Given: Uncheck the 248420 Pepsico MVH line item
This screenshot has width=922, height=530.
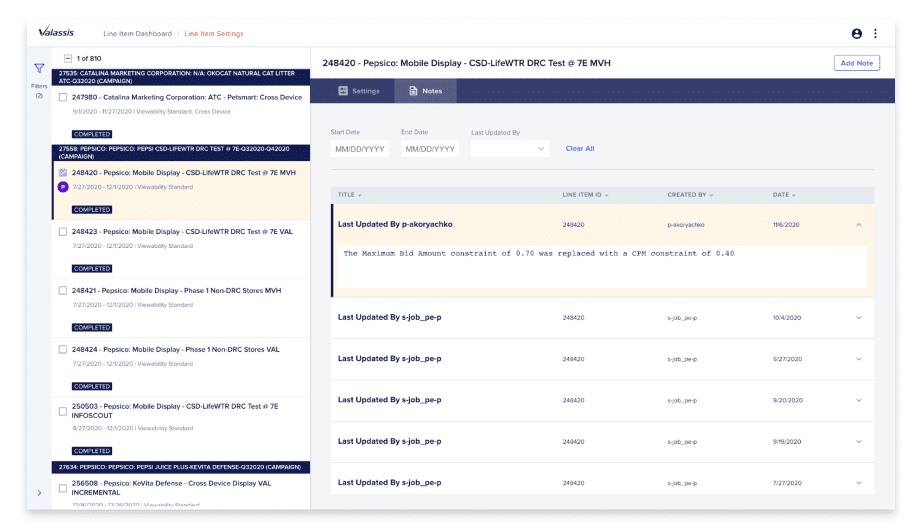Looking at the screenshot, I should point(63,173).
